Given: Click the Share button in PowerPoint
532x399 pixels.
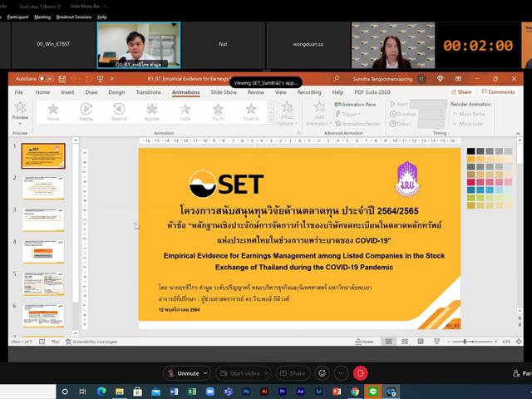Looking at the screenshot, I should tap(461, 92).
